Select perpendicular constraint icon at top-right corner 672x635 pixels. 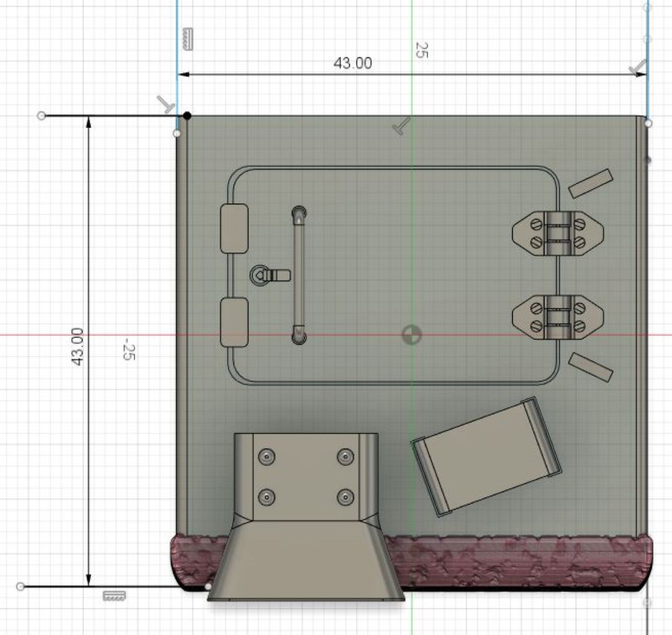(x=638, y=68)
